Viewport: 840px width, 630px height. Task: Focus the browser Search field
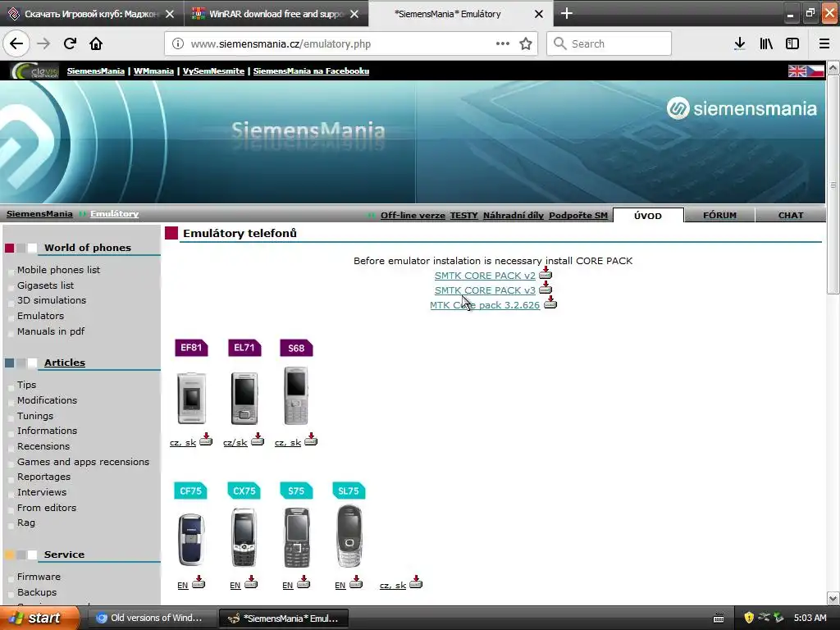coord(609,43)
